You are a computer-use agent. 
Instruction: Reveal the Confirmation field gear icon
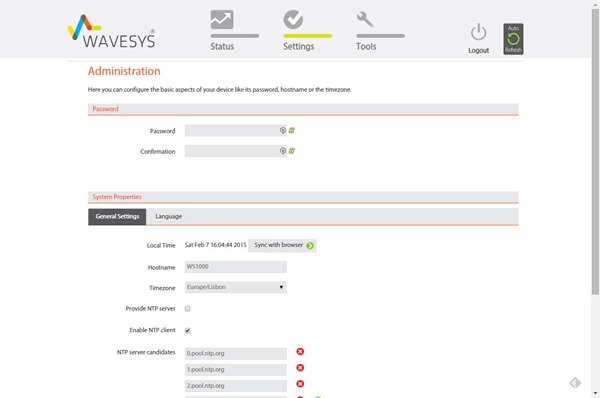coord(282,151)
